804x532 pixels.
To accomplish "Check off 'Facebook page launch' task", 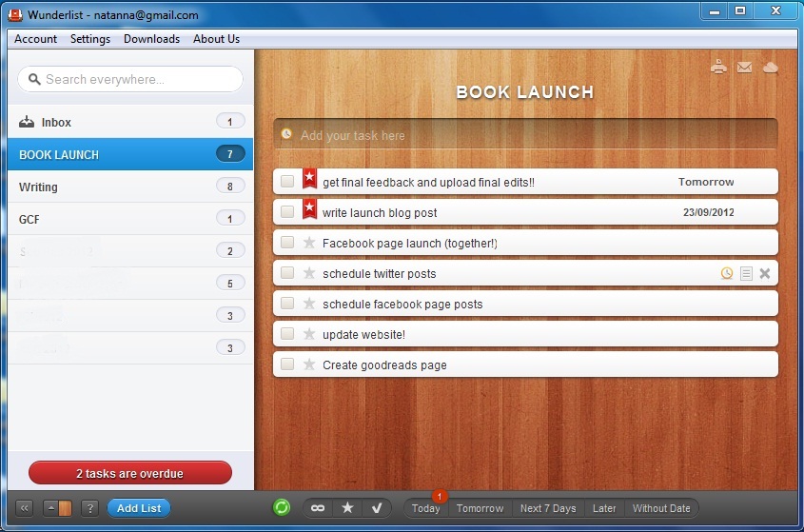I will click(x=287, y=243).
